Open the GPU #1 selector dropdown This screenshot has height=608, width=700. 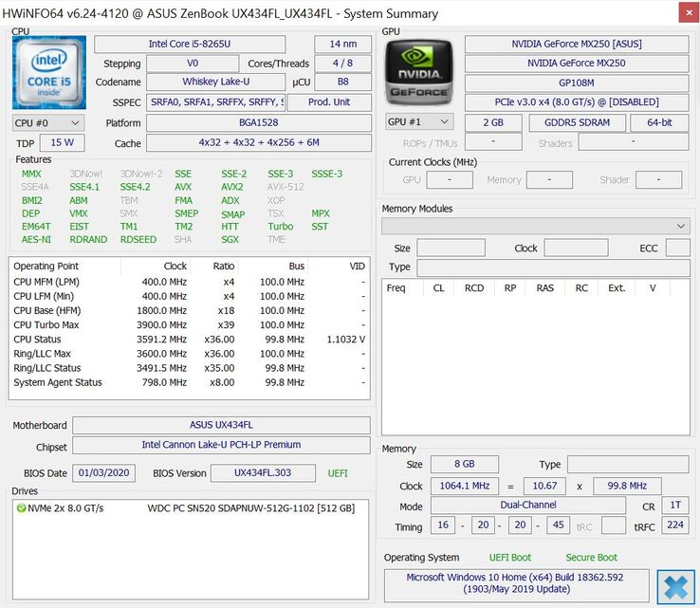pos(418,122)
